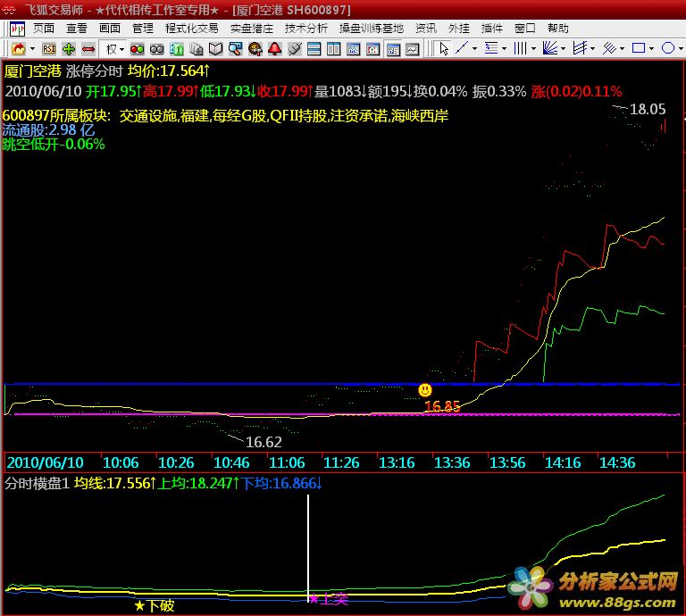The image size is (686, 616).
Task: Open the 技术分析 menu
Action: (306, 28)
